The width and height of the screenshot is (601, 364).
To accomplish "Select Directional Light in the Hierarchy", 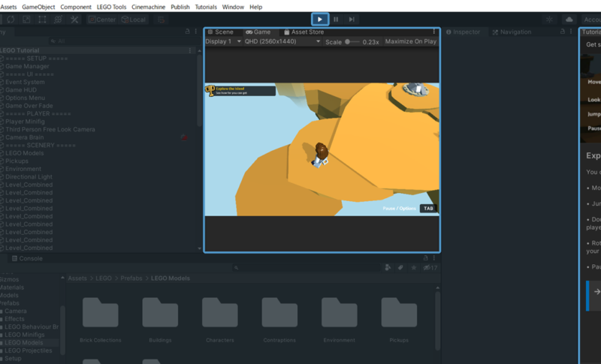I will (x=29, y=177).
